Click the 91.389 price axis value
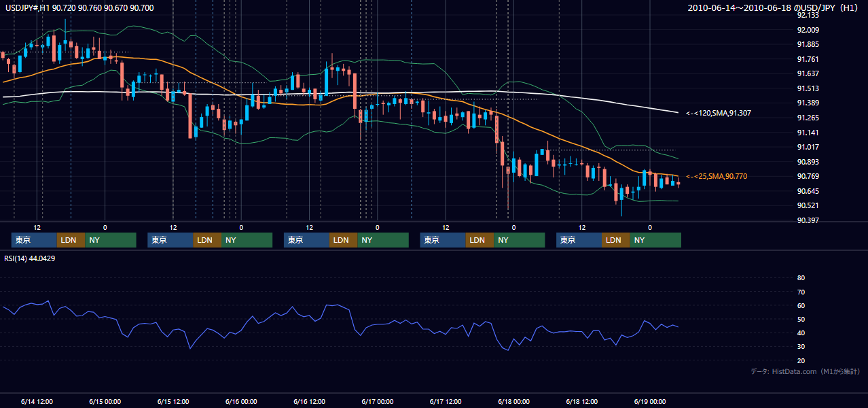The width and height of the screenshot is (868, 408). [808, 103]
